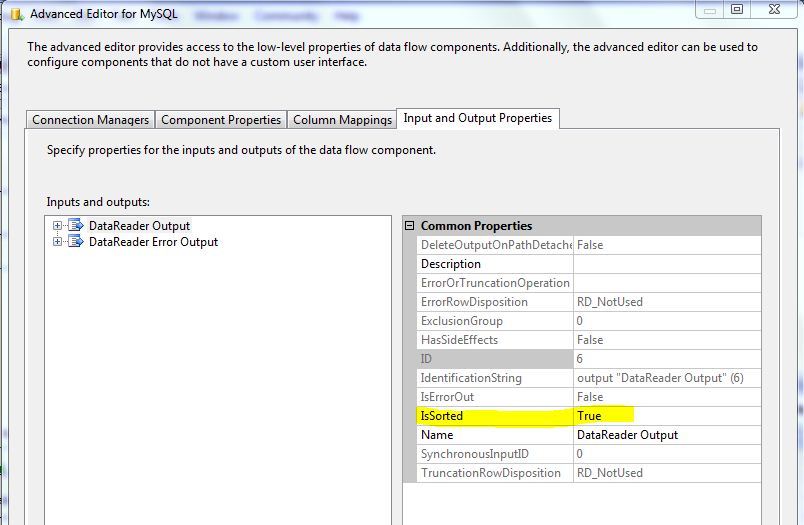Select the ID property row label
The height and width of the screenshot is (525, 804).
[x=495, y=359]
